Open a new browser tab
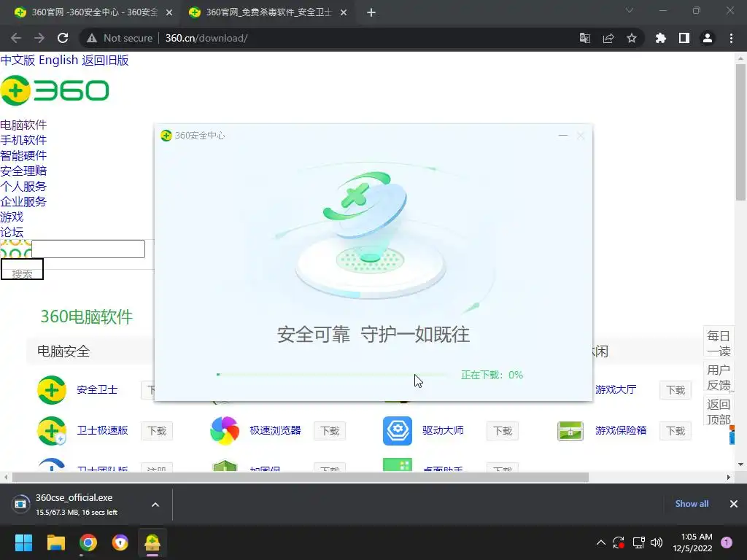This screenshot has width=747, height=560. coord(371,13)
